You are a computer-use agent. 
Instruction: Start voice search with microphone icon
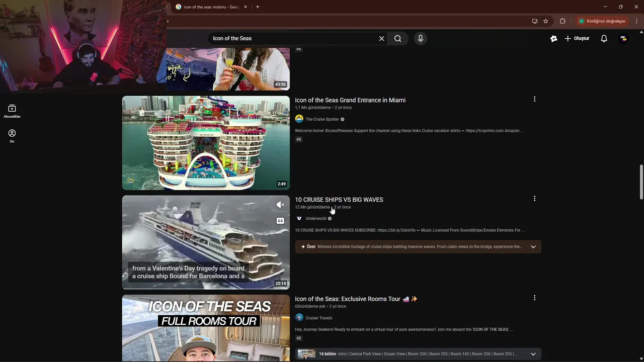click(x=421, y=38)
